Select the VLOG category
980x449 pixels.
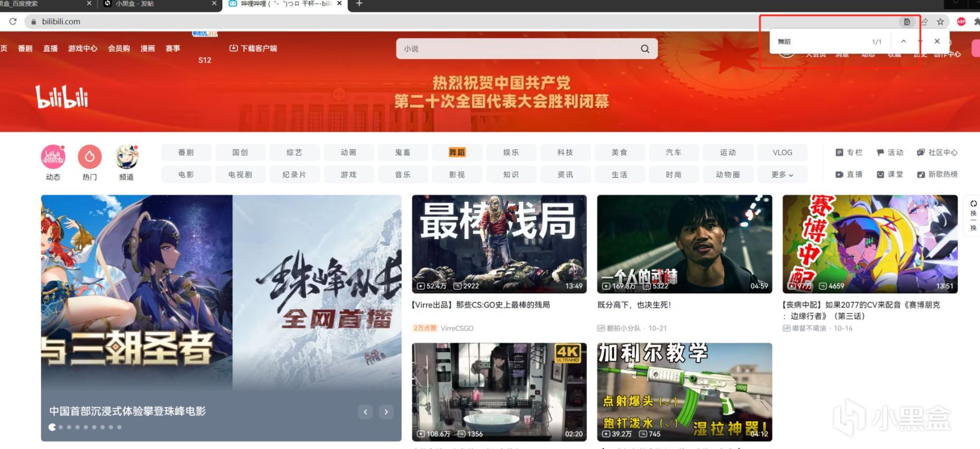pyautogui.click(x=782, y=153)
